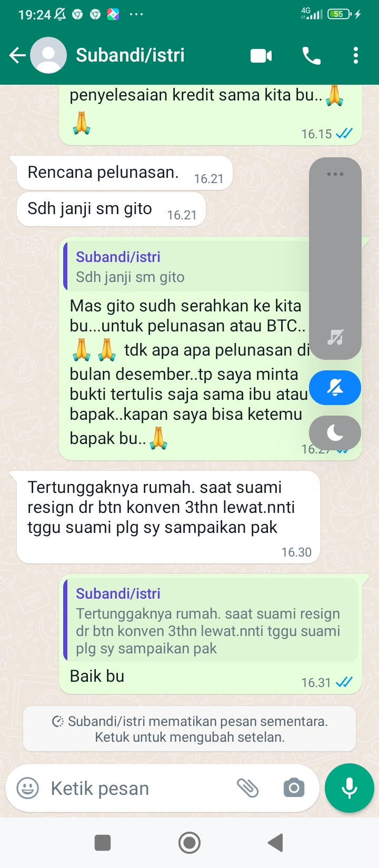The width and height of the screenshot is (379, 868).
Task: Start a video call with Subandi/istri
Action: [261, 55]
